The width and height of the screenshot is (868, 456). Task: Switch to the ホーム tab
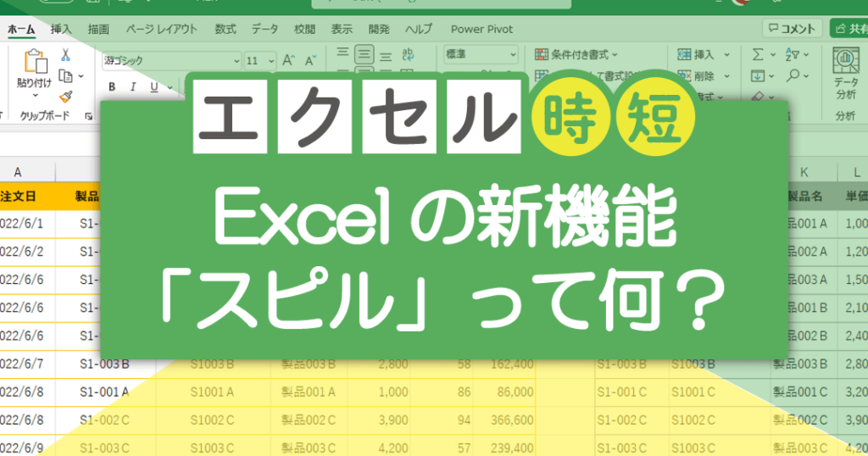pyautogui.click(x=21, y=30)
